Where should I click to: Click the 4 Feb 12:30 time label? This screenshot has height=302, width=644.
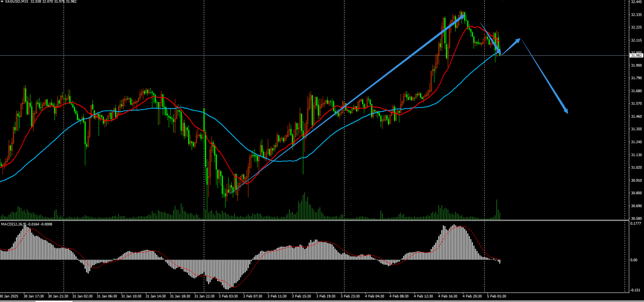pos(423,296)
